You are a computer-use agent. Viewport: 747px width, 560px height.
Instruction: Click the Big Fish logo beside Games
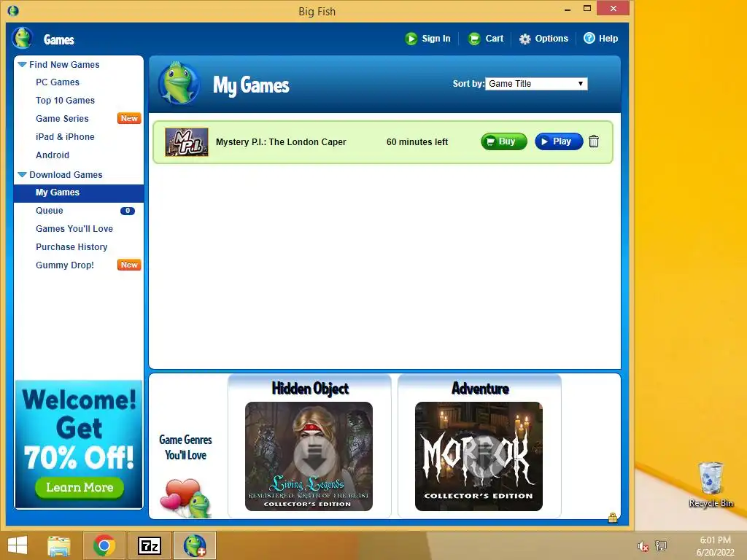(22, 38)
